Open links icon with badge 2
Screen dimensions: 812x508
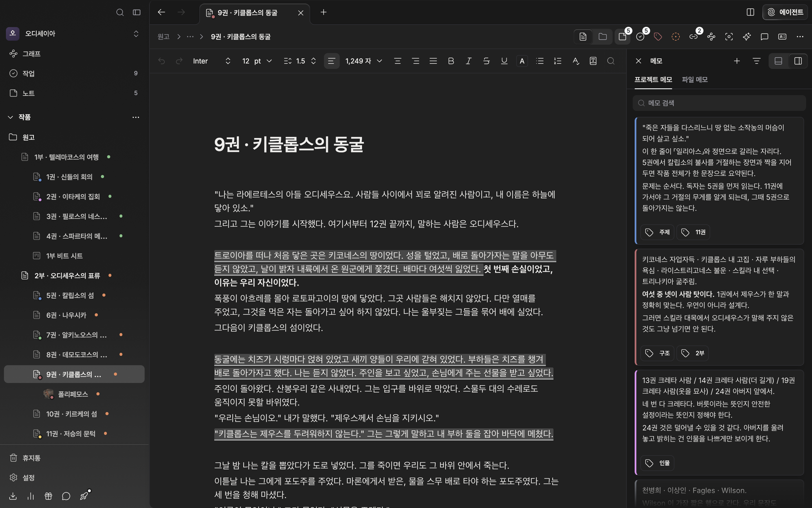(x=694, y=37)
